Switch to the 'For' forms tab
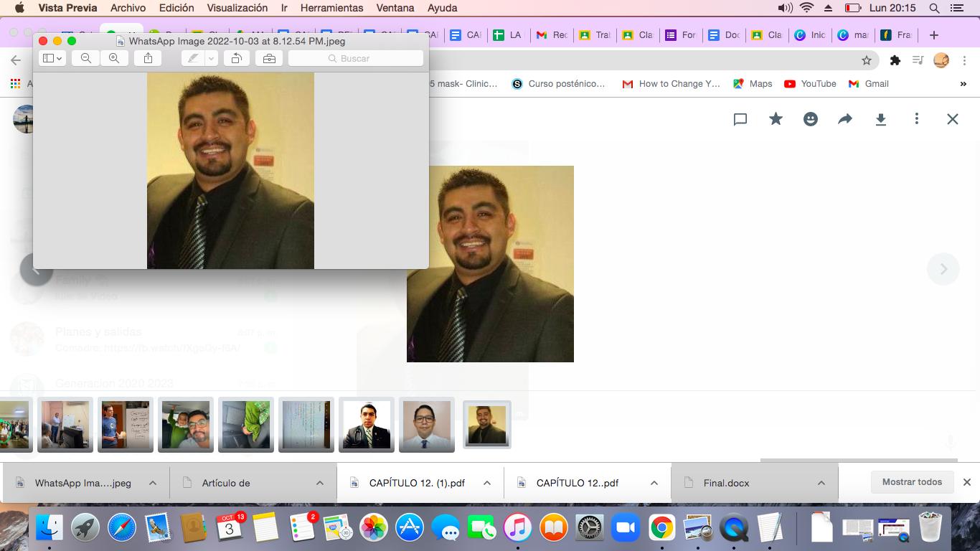 coord(681,35)
